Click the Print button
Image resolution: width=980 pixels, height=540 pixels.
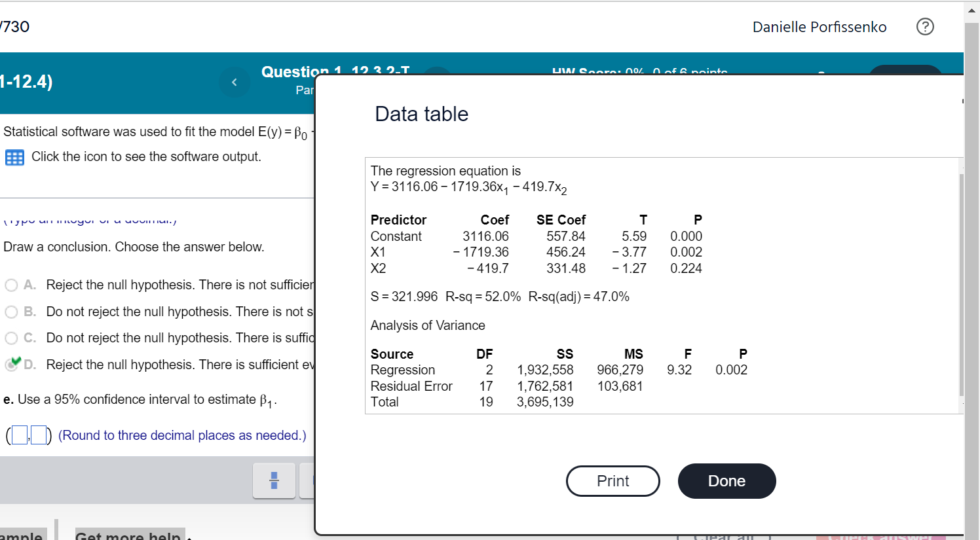(612, 481)
